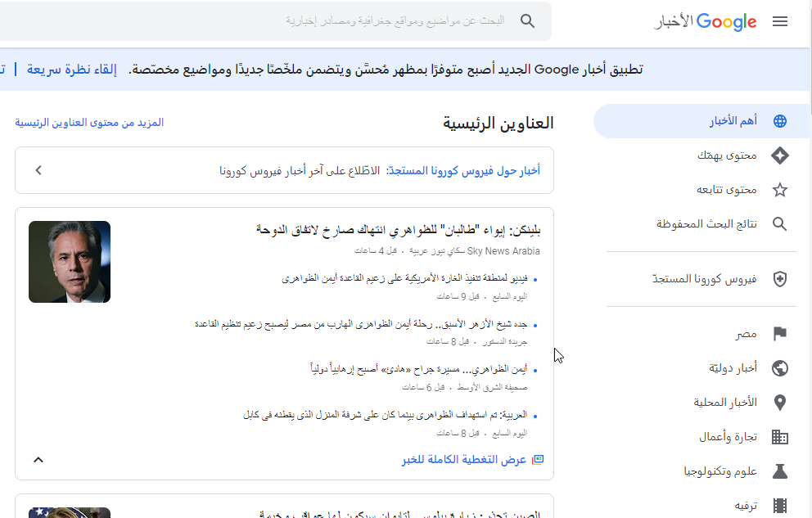Click the coronavirus shield icon in sidebar

tap(780, 279)
